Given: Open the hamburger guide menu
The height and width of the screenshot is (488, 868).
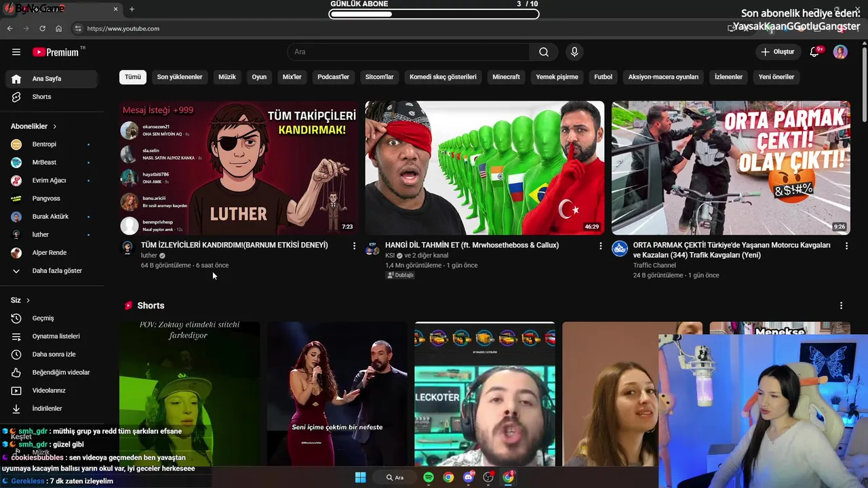Looking at the screenshot, I should [x=16, y=52].
